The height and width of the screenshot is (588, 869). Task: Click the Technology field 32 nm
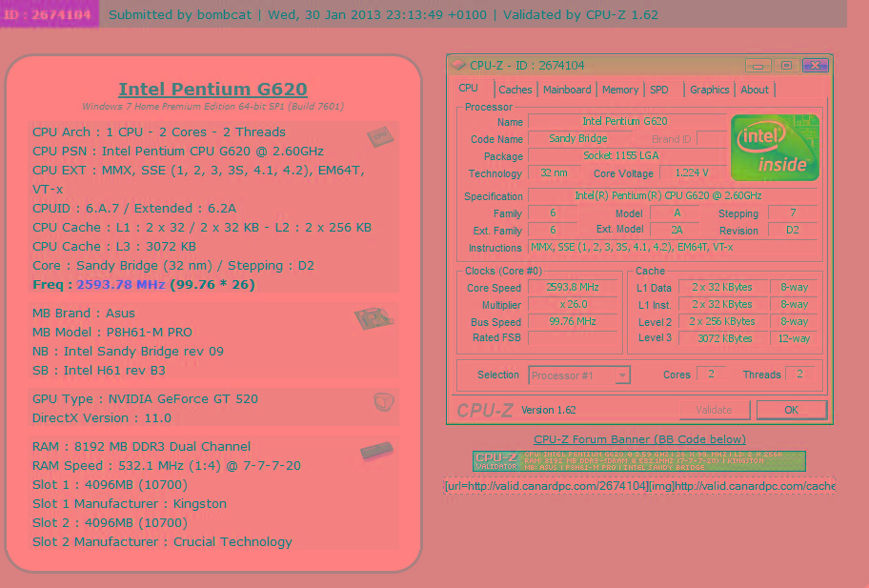[554, 172]
